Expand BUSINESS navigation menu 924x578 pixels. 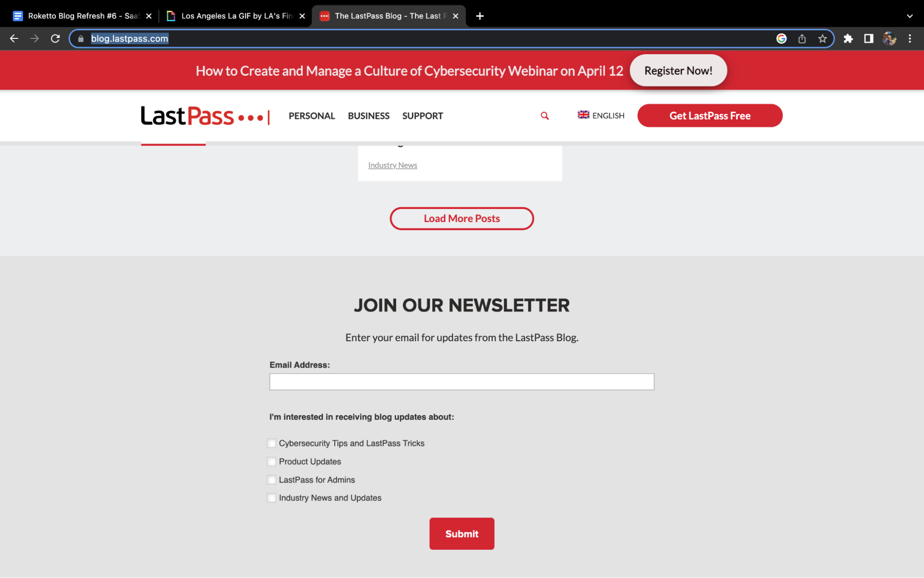(368, 115)
